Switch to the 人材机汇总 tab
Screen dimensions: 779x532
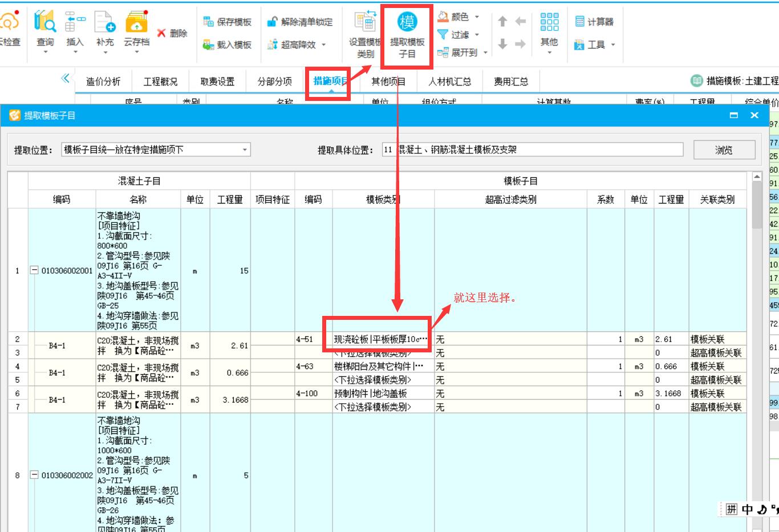pyautogui.click(x=450, y=82)
